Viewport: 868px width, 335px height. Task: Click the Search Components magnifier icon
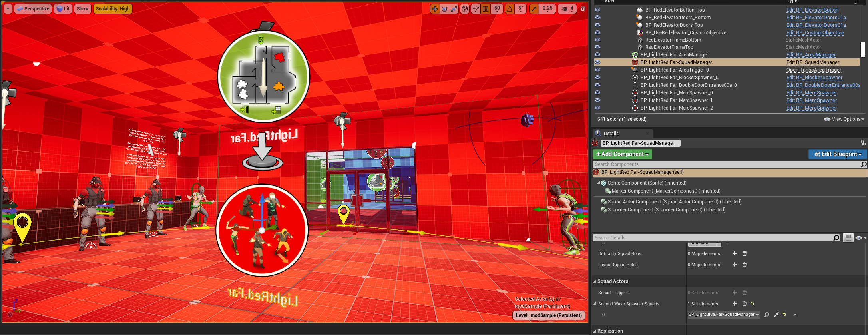click(864, 164)
